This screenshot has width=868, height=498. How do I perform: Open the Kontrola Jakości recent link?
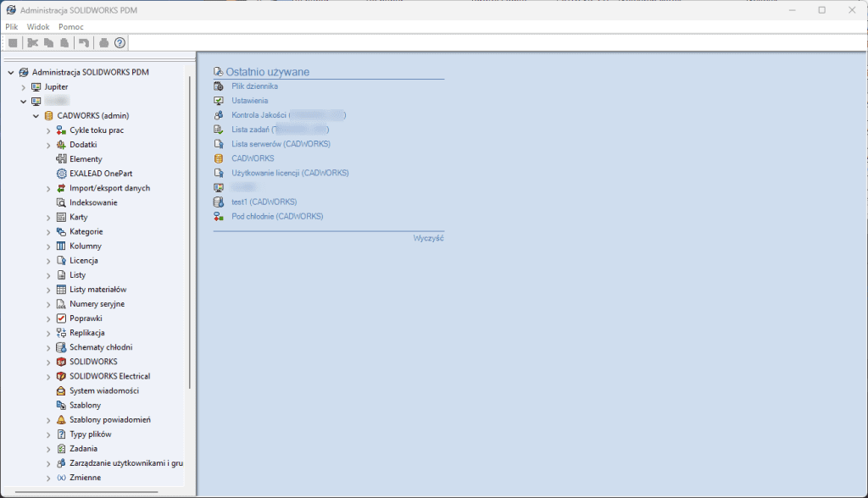pos(288,115)
